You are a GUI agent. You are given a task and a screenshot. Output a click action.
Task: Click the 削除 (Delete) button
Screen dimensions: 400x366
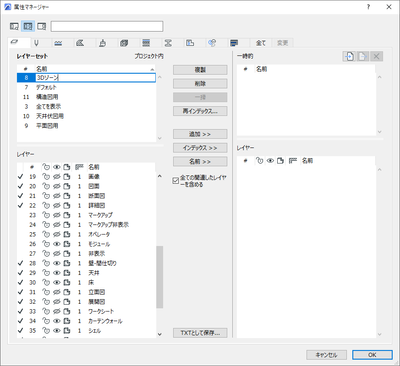coord(200,83)
